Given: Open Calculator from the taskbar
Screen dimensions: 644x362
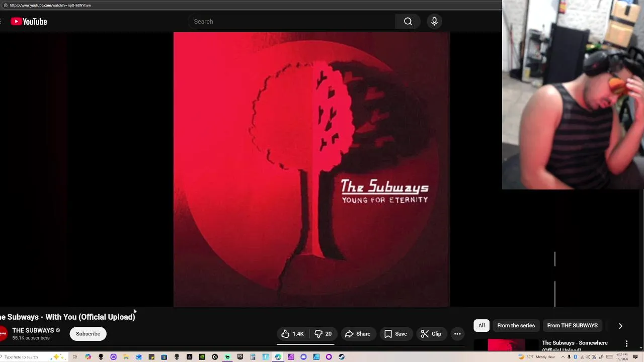Looking at the screenshot, I should [x=253, y=357].
